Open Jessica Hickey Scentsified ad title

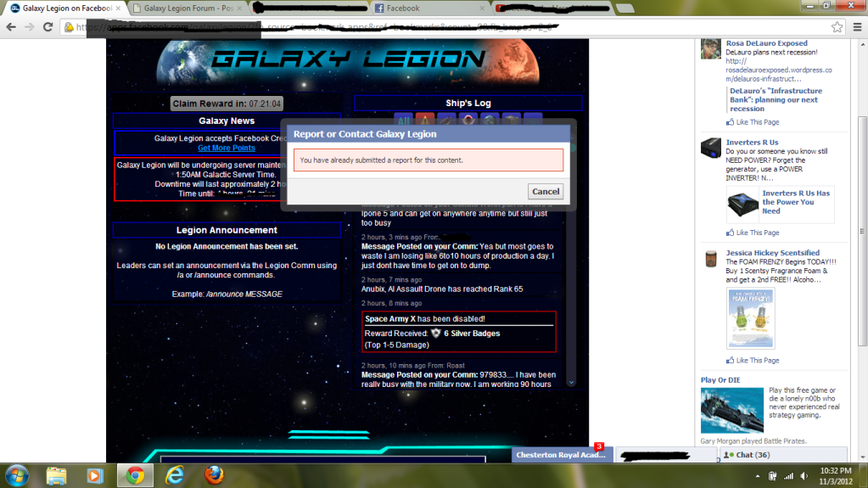click(x=772, y=253)
